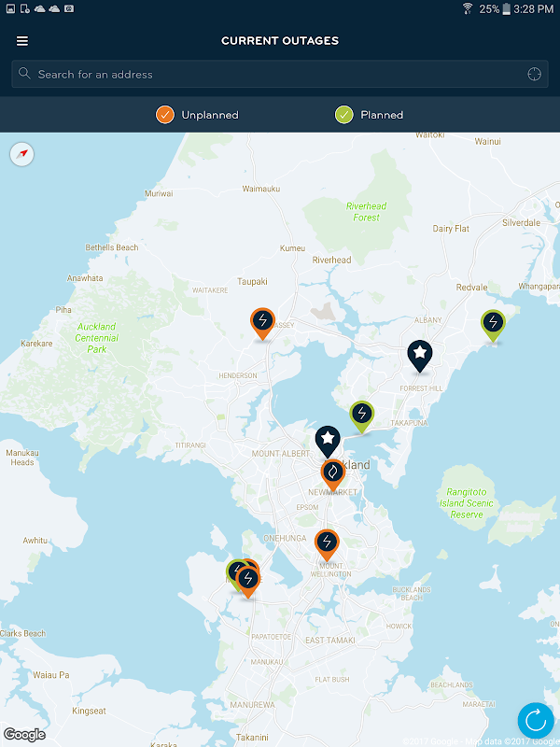Tap the Onehunga map label
Viewport: 560px width, 747px height.
tap(285, 539)
